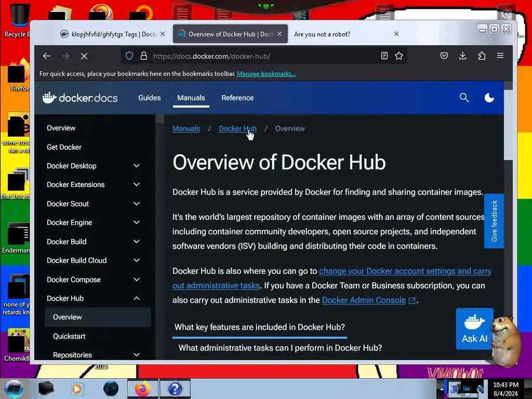Click the Overview of Docker Hub heading

tap(279, 163)
